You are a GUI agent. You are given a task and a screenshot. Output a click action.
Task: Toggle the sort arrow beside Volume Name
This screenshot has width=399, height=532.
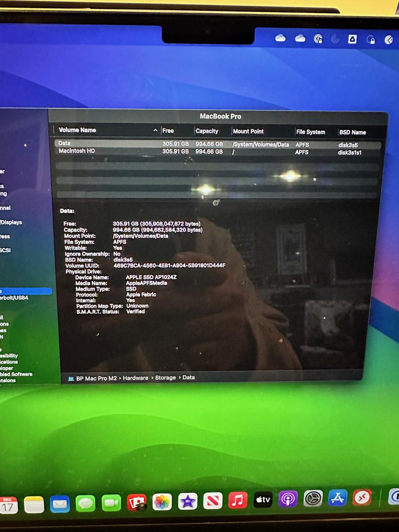pos(155,130)
